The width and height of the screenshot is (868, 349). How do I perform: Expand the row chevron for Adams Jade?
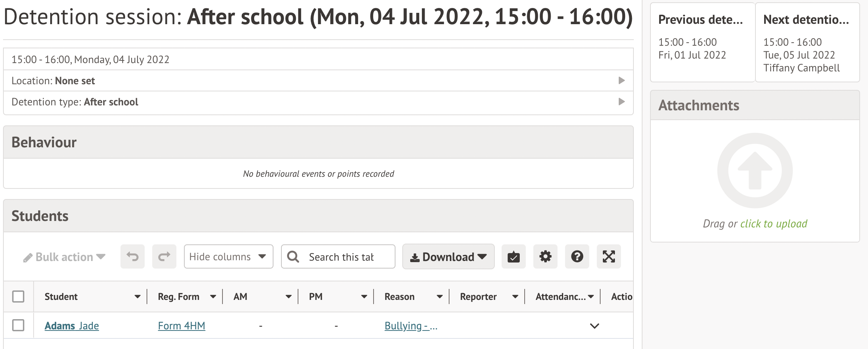tap(595, 325)
